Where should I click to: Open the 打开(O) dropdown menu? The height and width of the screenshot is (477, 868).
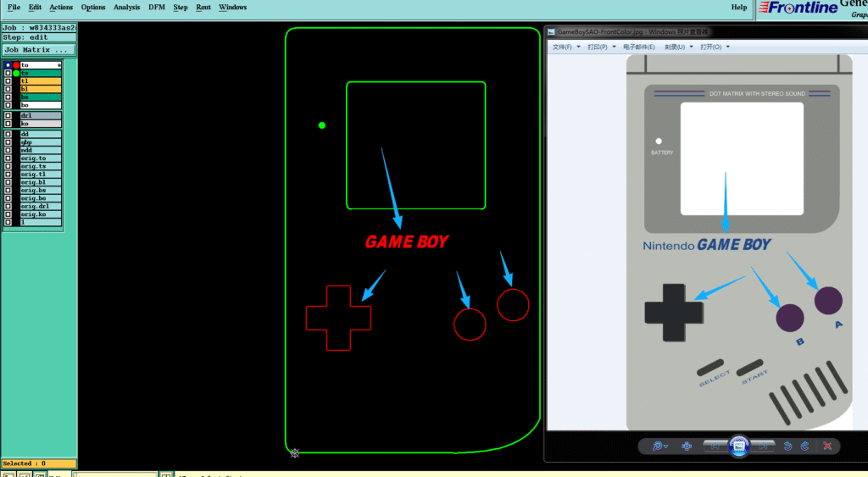(715, 47)
